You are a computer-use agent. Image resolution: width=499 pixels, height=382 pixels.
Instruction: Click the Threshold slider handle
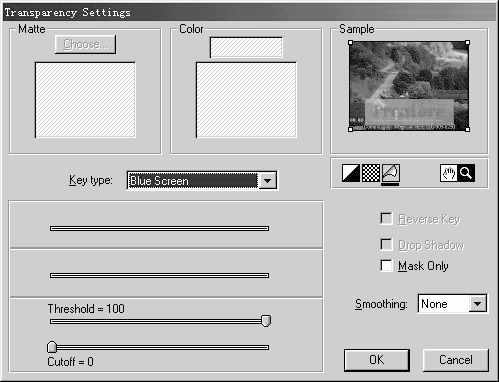point(266,321)
